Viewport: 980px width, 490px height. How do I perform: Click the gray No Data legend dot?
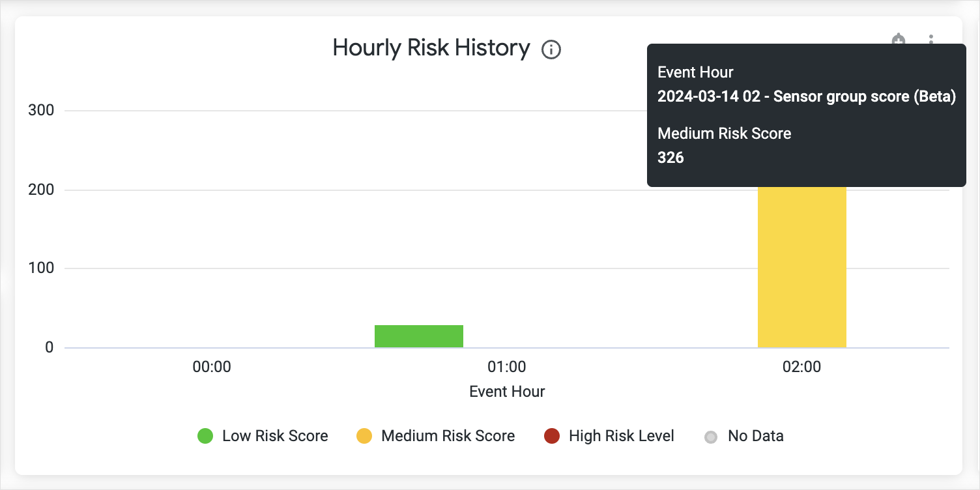pos(711,437)
